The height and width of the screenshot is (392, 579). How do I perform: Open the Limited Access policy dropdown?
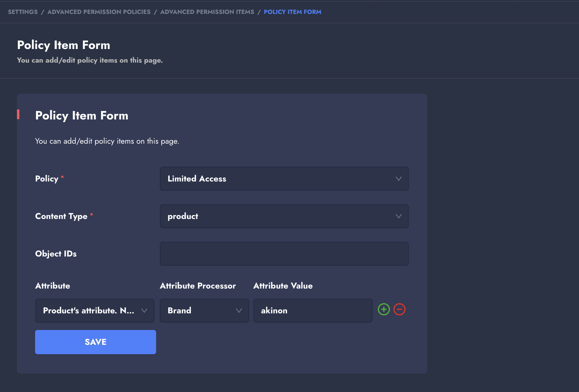[x=284, y=179]
